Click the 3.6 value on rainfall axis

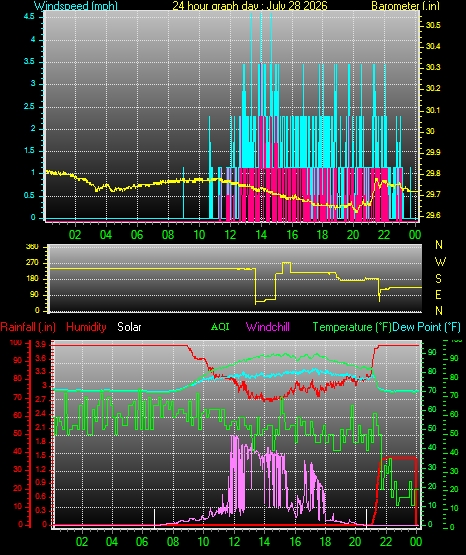coord(41,359)
